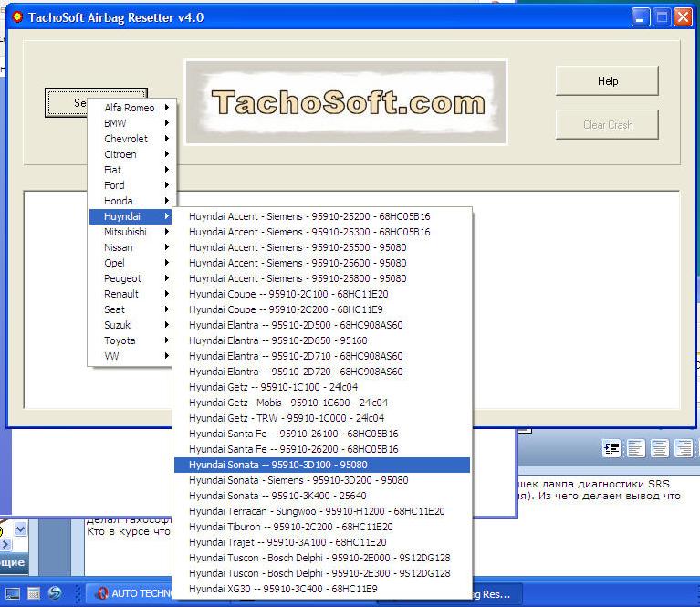Open the Honda submenu
700x607 pixels.
tap(130, 201)
